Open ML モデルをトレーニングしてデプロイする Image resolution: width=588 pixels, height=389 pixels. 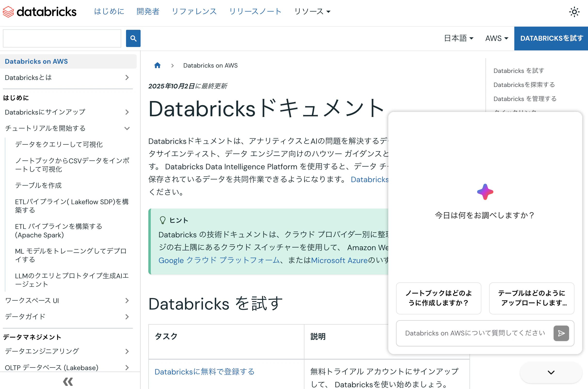[x=71, y=255]
